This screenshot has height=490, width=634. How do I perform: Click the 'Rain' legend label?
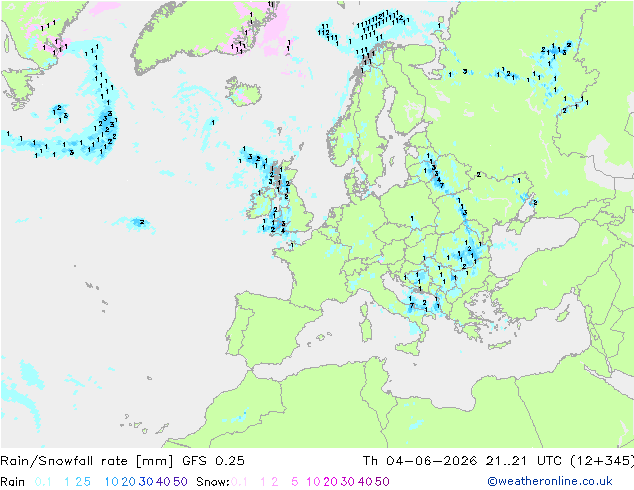(x=13, y=482)
